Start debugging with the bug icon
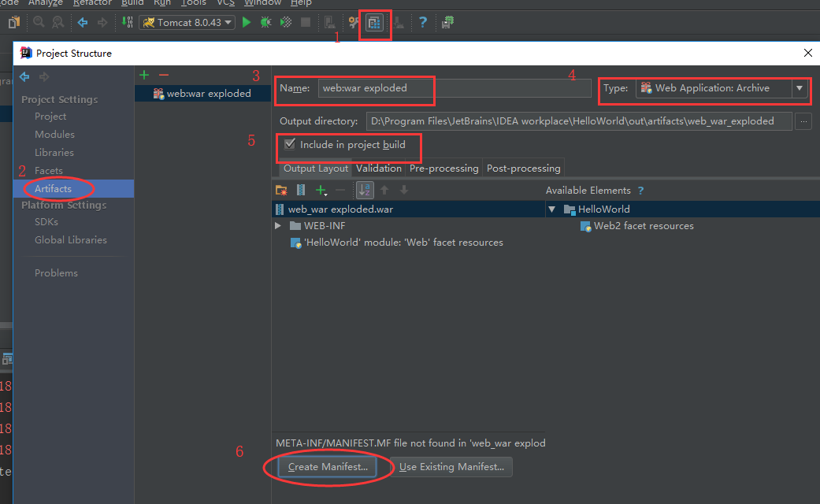820x504 pixels. [265, 22]
